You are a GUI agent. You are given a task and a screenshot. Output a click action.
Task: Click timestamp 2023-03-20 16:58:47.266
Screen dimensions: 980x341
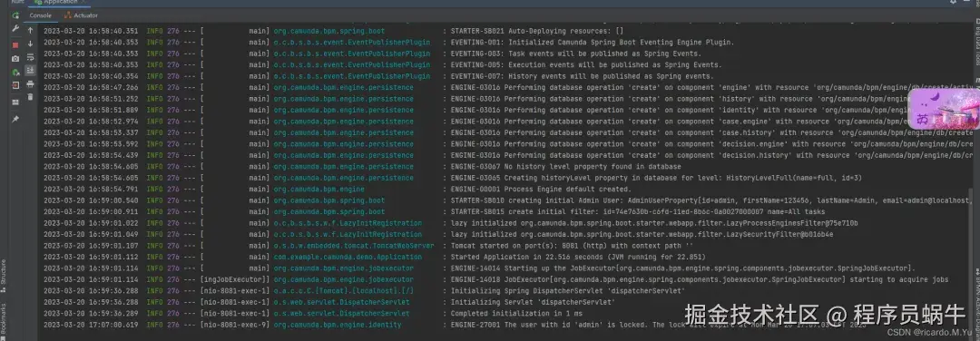click(91, 87)
